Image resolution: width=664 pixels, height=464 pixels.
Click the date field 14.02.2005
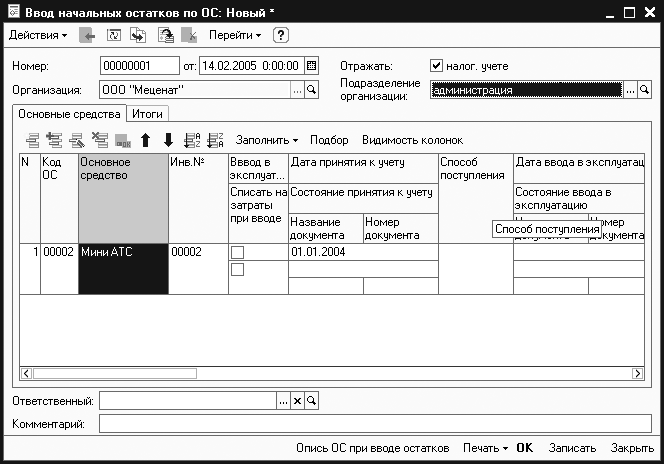coord(252,66)
